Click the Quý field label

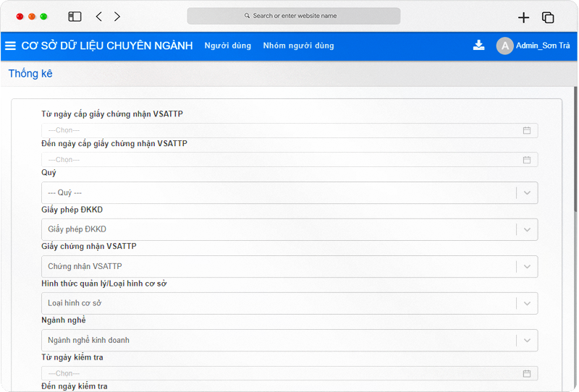click(x=48, y=173)
